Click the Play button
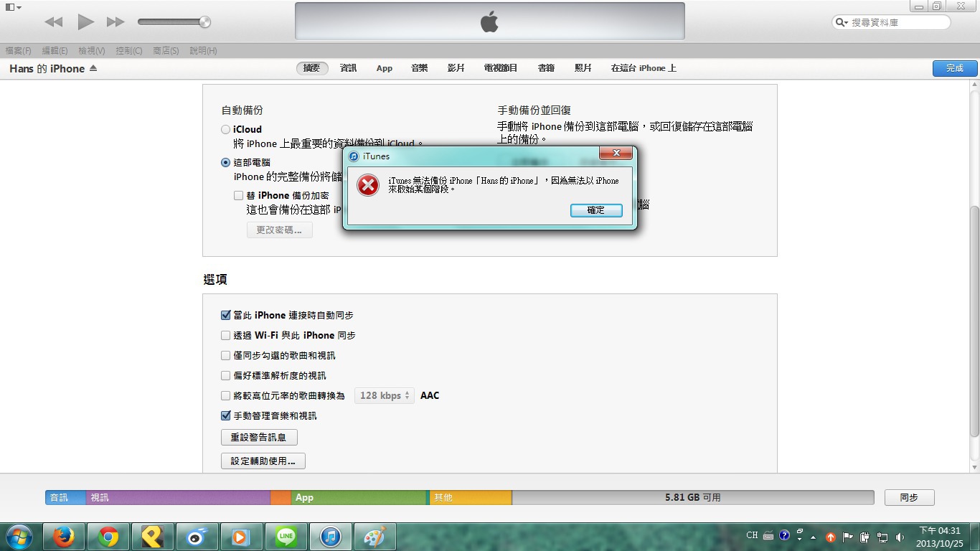This screenshot has height=551, width=980. (86, 22)
